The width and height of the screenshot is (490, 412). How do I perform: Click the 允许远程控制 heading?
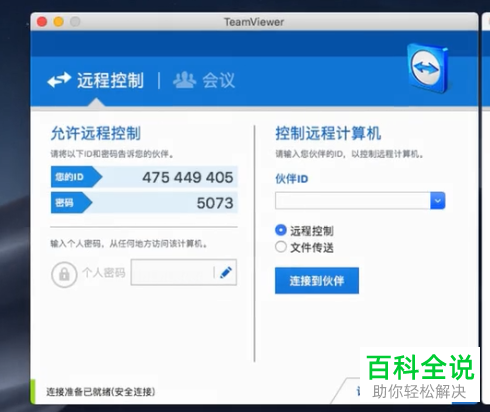pos(96,133)
